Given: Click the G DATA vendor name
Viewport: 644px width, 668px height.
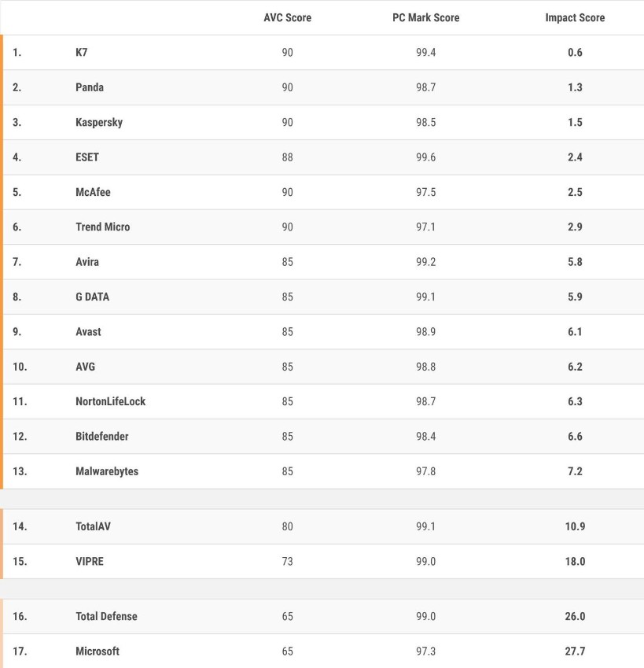Looking at the screenshot, I should coord(93,297).
